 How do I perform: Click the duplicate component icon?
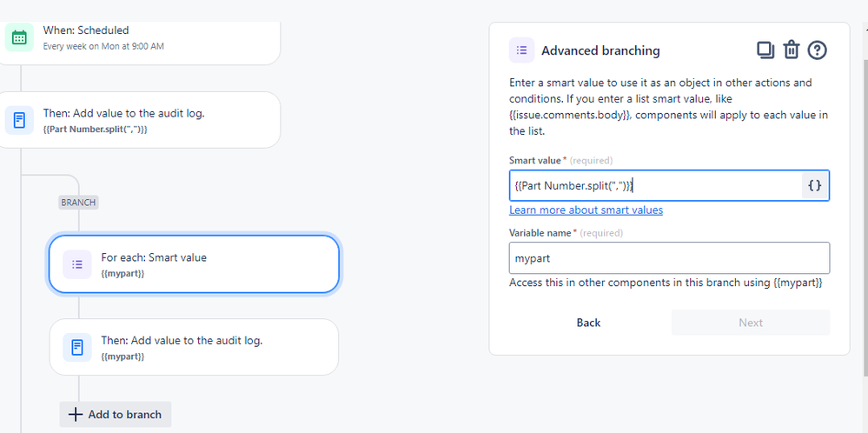tap(765, 50)
